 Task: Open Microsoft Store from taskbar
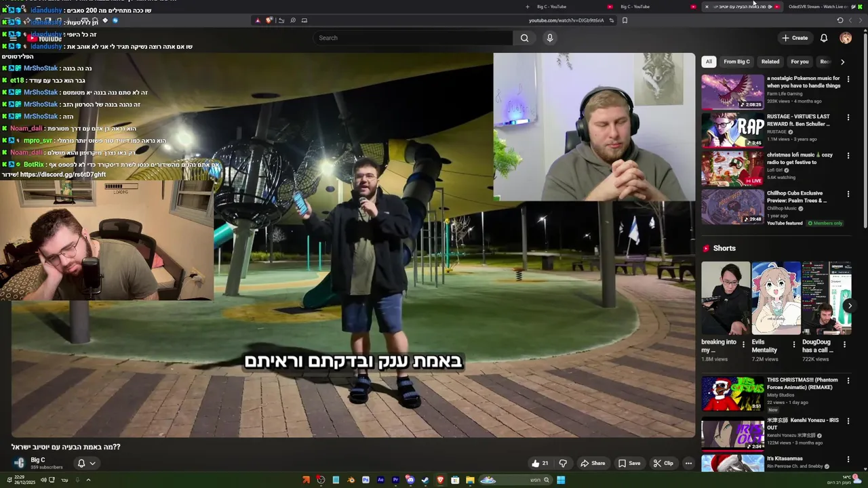point(455,480)
